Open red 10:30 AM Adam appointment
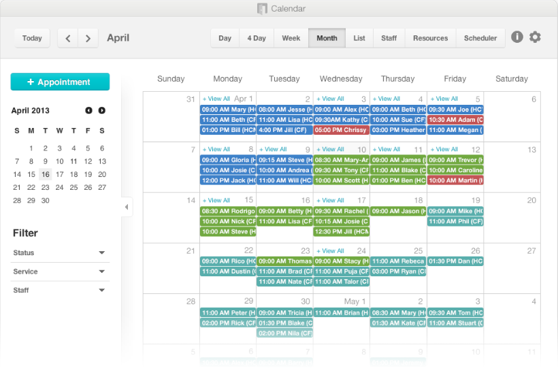558x392 pixels. coord(455,120)
